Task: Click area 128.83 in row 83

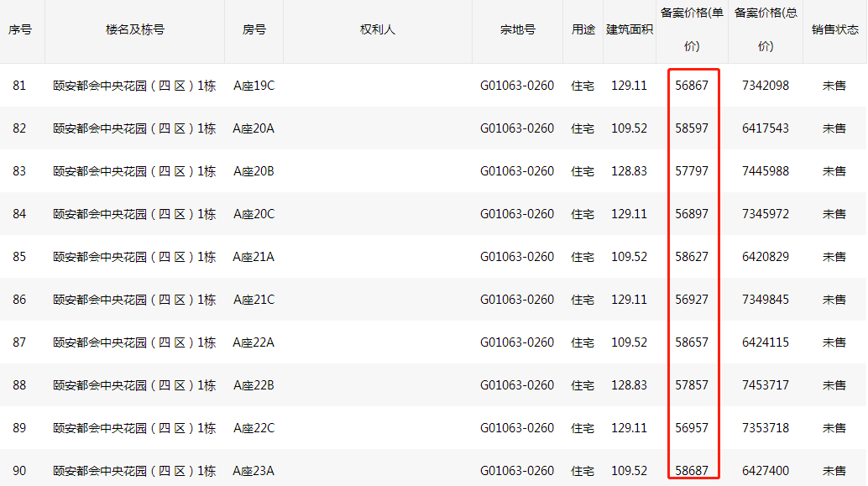Action: 629,171
